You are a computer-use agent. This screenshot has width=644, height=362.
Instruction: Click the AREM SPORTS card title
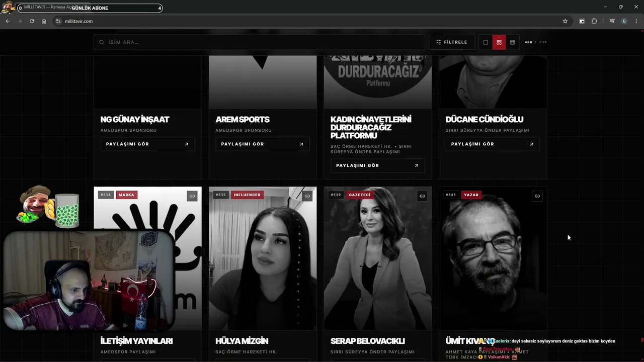[243, 120]
